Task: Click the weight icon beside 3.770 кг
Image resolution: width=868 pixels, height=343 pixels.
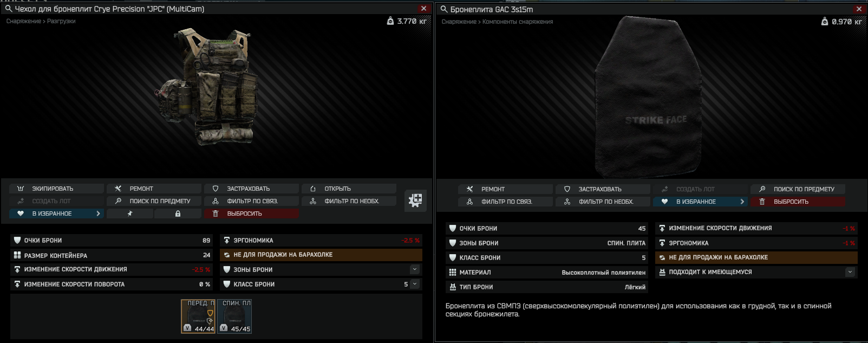Action: tap(390, 21)
